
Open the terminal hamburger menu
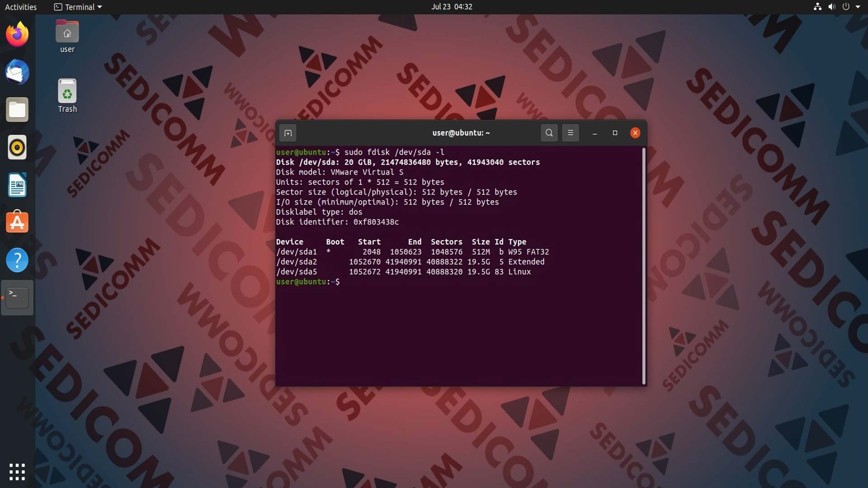(x=570, y=133)
